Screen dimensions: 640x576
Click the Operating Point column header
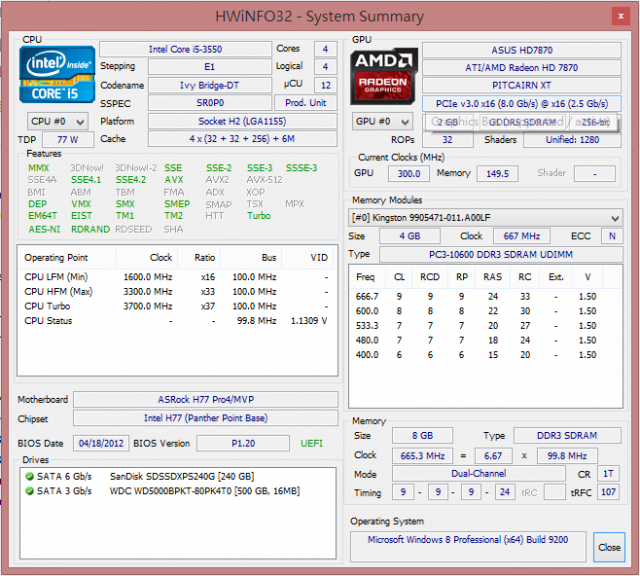click(67, 258)
